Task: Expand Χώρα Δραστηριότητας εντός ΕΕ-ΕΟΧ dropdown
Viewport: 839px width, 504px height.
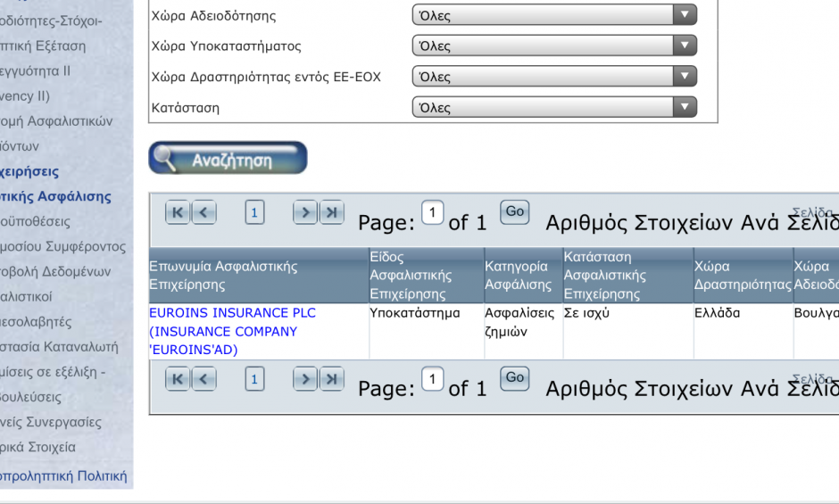Action: click(x=554, y=76)
